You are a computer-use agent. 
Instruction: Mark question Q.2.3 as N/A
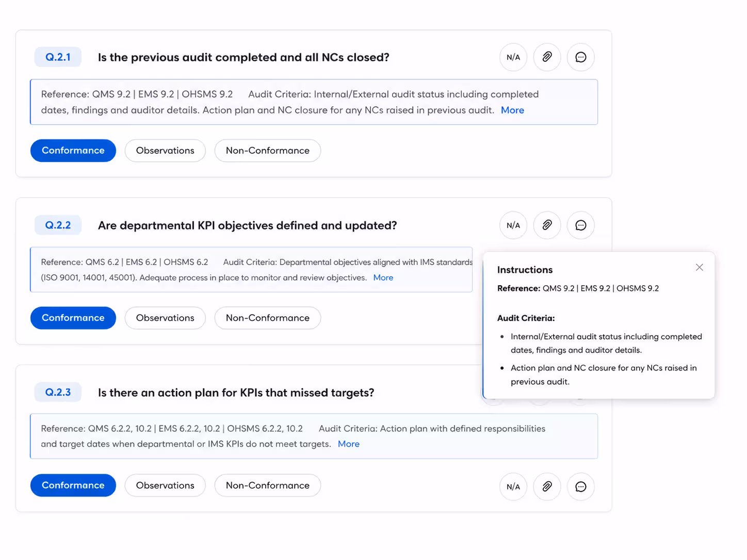pyautogui.click(x=513, y=487)
